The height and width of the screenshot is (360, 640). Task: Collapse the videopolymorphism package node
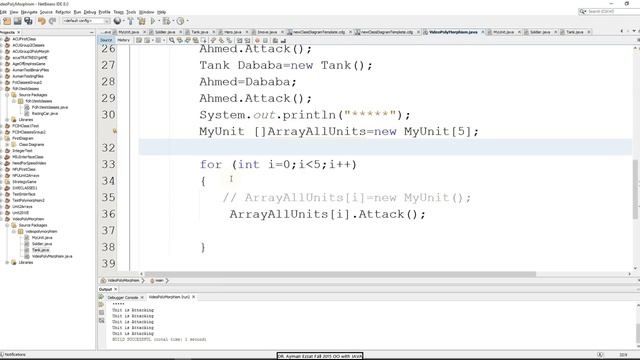(13, 231)
